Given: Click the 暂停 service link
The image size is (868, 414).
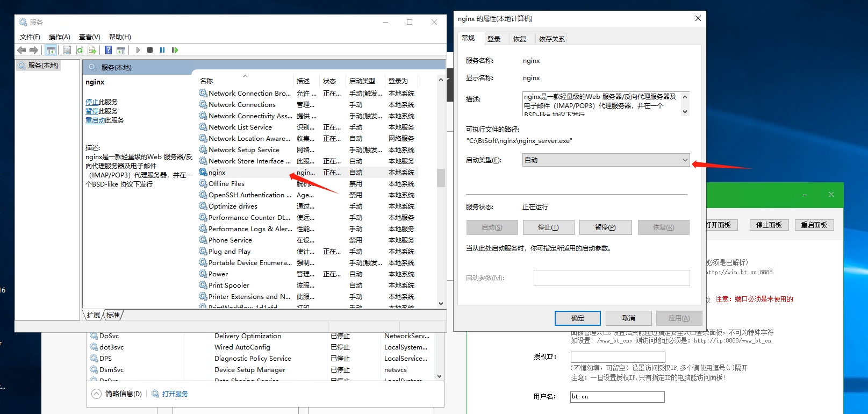Looking at the screenshot, I should pos(92,111).
